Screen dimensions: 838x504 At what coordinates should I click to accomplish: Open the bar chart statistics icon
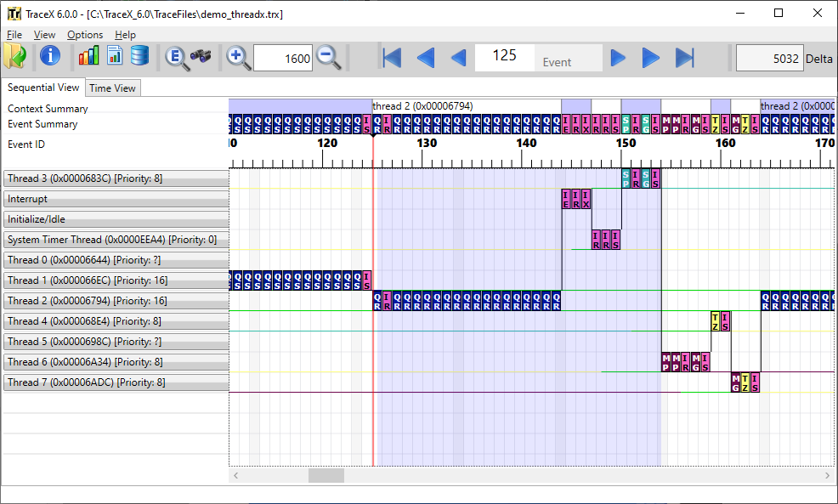[x=88, y=57]
